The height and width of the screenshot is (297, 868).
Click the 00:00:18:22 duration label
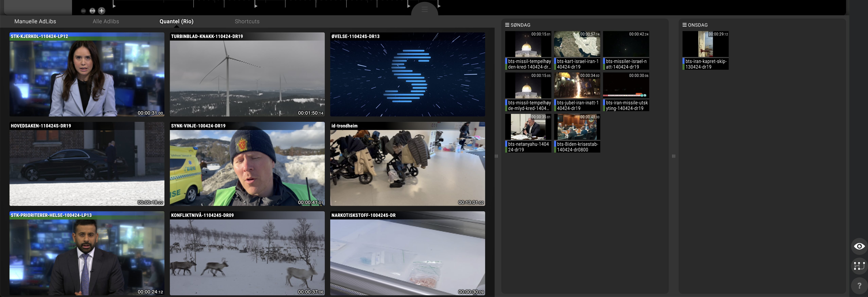coord(150,202)
